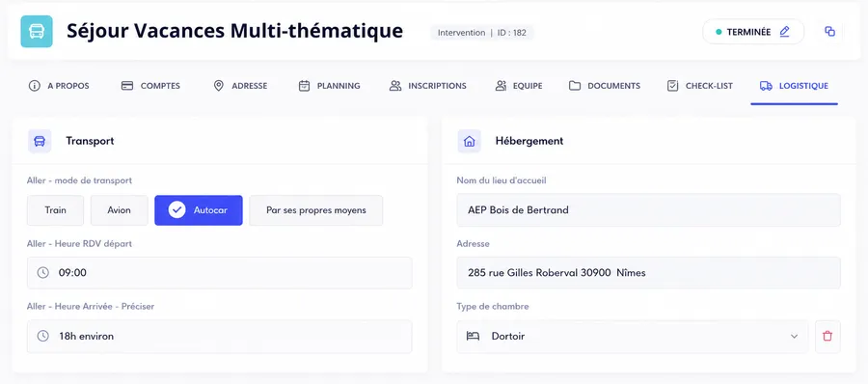868x384 pixels.
Task: View the DOCUMENTS tab
Action: (605, 86)
